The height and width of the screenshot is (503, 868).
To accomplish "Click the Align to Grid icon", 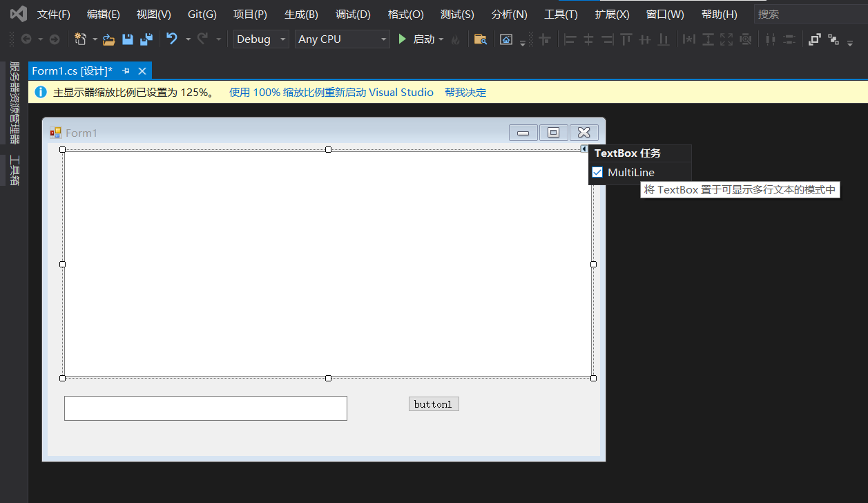I will tap(545, 39).
